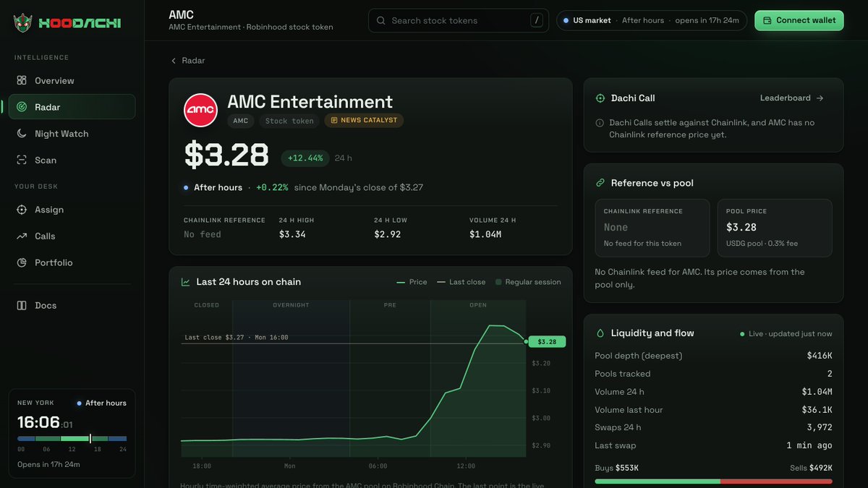Click the Hoodachi logo icon
The height and width of the screenshot is (488, 868).
tap(23, 23)
